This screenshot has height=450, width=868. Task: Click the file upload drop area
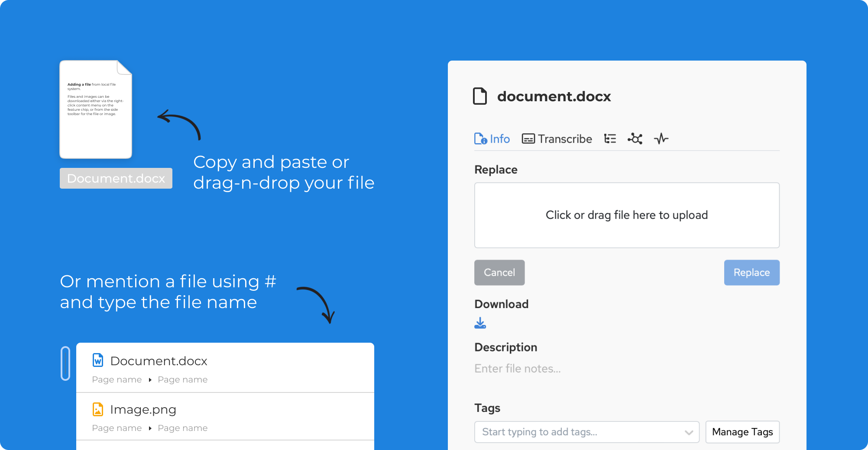point(626,215)
